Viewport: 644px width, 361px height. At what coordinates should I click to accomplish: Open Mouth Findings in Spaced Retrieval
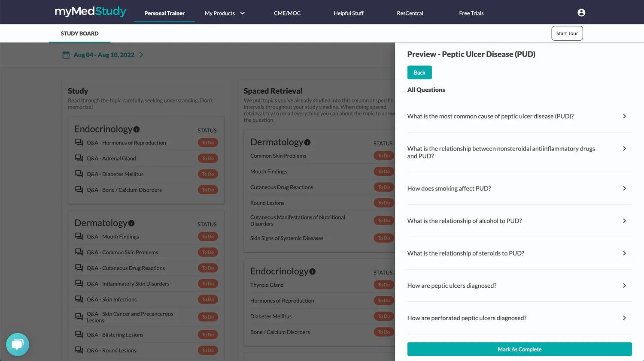(269, 171)
